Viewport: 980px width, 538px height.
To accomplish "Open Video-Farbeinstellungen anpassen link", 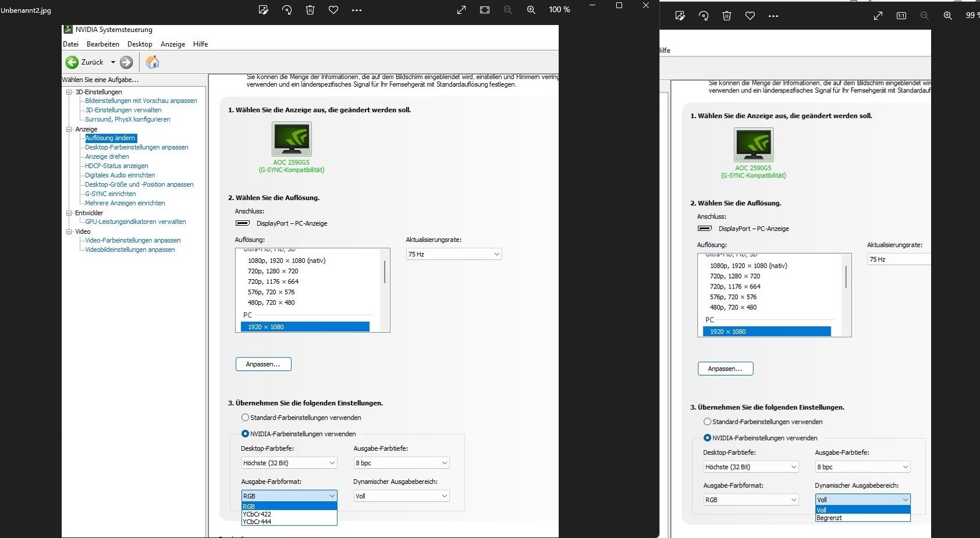I will pyautogui.click(x=133, y=240).
